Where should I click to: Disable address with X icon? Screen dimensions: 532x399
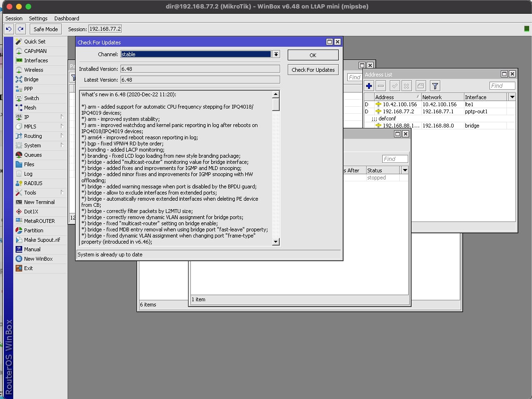point(406,86)
